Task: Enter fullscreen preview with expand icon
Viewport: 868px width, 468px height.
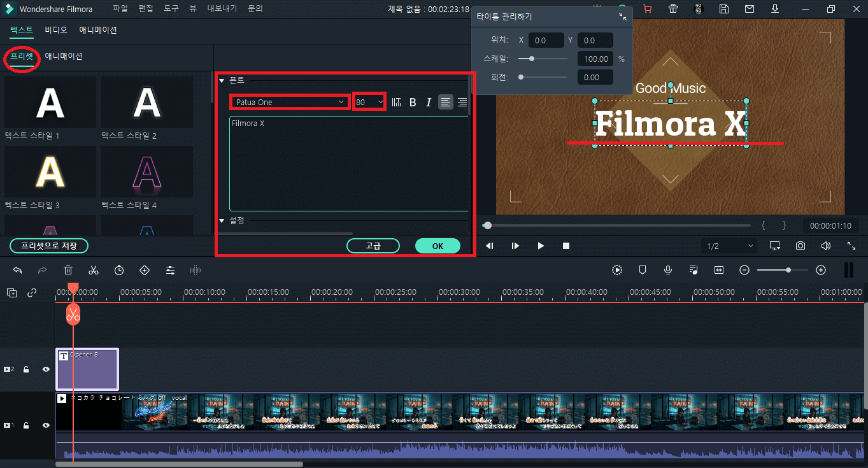Action: click(x=851, y=246)
